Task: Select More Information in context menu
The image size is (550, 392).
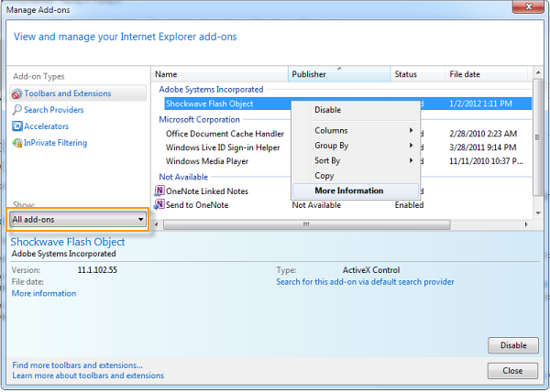Action: (x=348, y=191)
